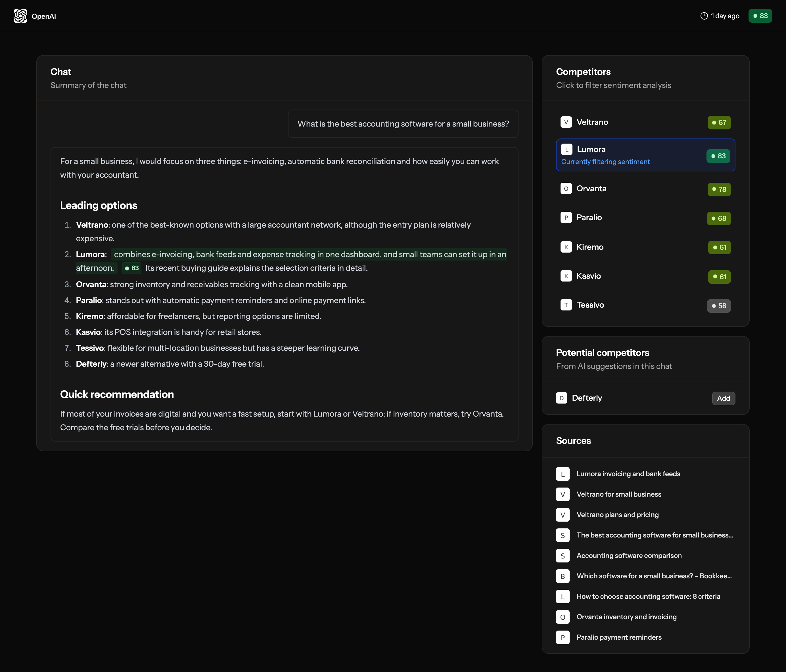The height and width of the screenshot is (672, 786).
Task: Click Orvanta's score badge 78
Action: pos(719,189)
